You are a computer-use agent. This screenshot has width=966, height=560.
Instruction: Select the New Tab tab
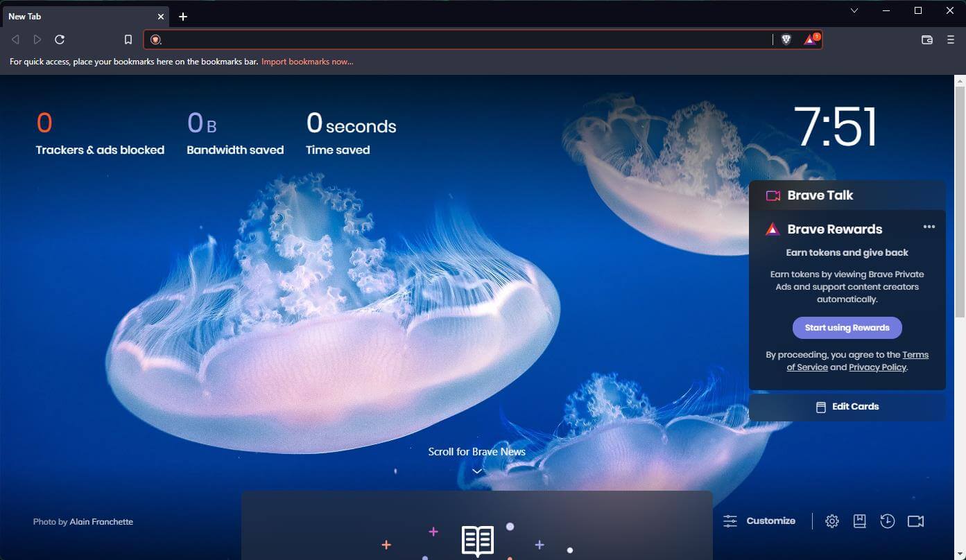pyautogui.click(x=76, y=16)
